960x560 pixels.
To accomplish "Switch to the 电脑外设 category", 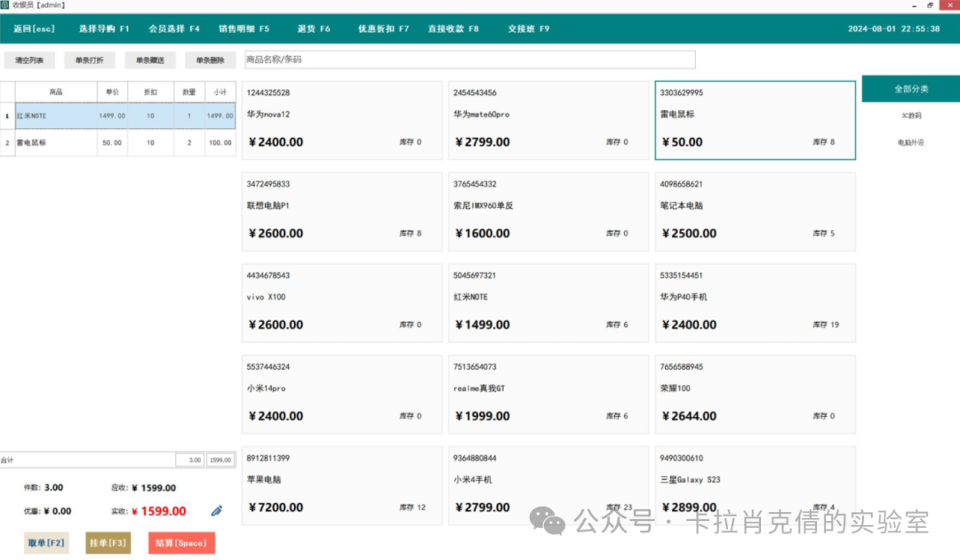I will click(x=911, y=142).
